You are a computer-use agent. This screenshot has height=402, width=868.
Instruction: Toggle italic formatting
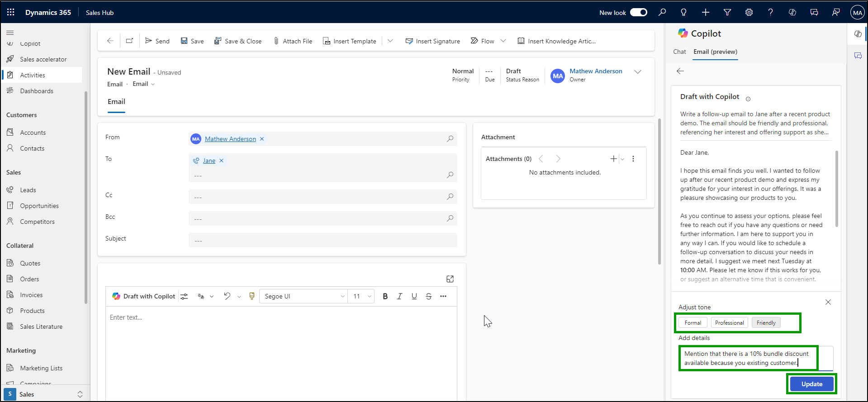[400, 296]
